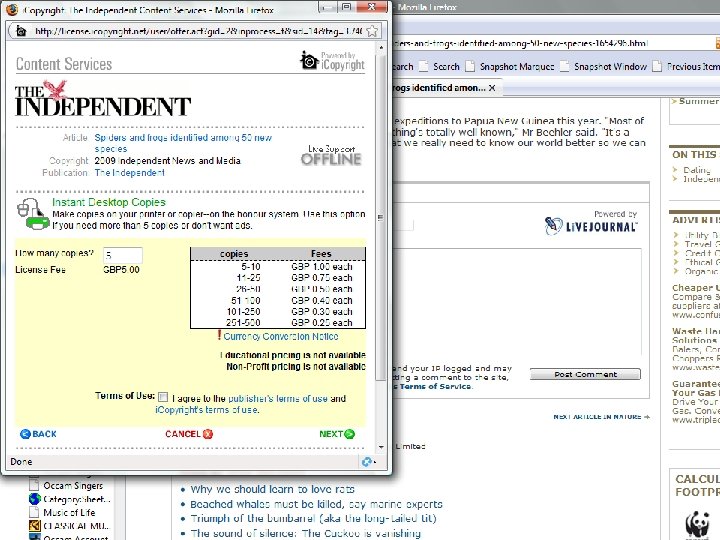The width and height of the screenshot is (720, 540).
Task: Open Occam Singers sidebar bookmark
Action: (x=73, y=485)
